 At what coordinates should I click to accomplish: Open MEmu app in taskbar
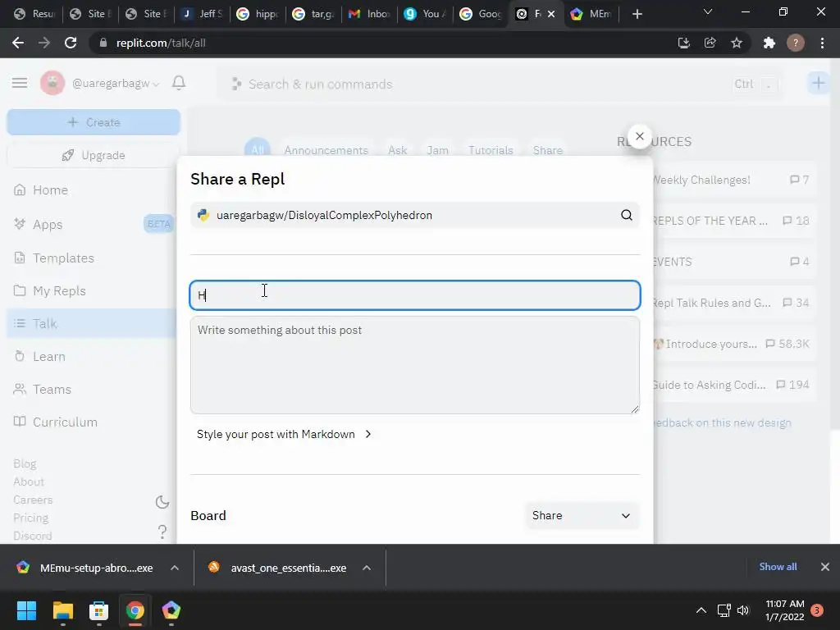point(171,610)
